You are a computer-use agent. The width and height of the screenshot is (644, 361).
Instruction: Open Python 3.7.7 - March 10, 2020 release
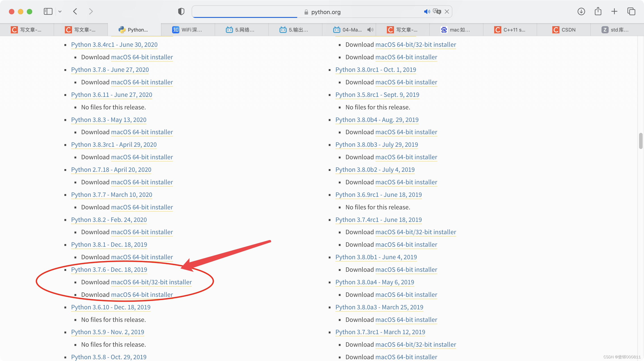pyautogui.click(x=112, y=195)
